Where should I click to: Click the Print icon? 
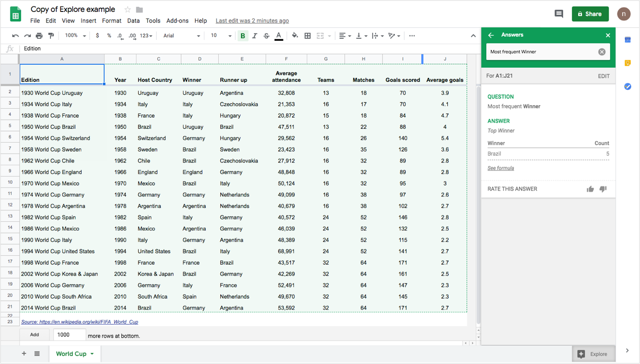[x=39, y=36]
